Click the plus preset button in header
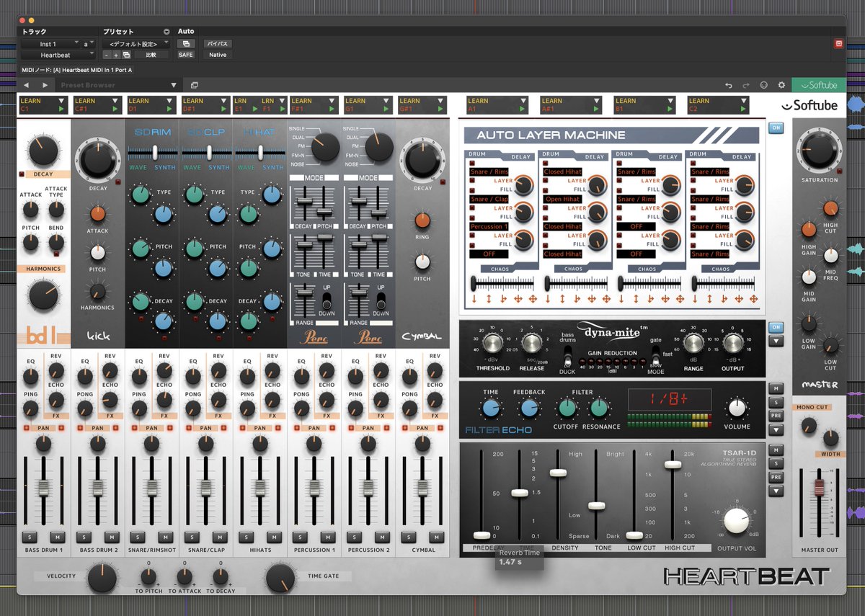 click(116, 55)
